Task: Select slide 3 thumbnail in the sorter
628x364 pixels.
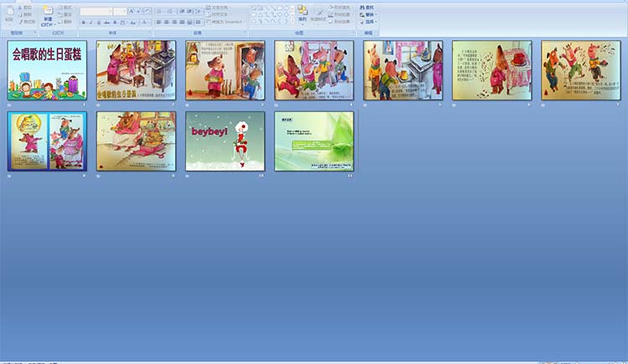Action: coord(225,70)
